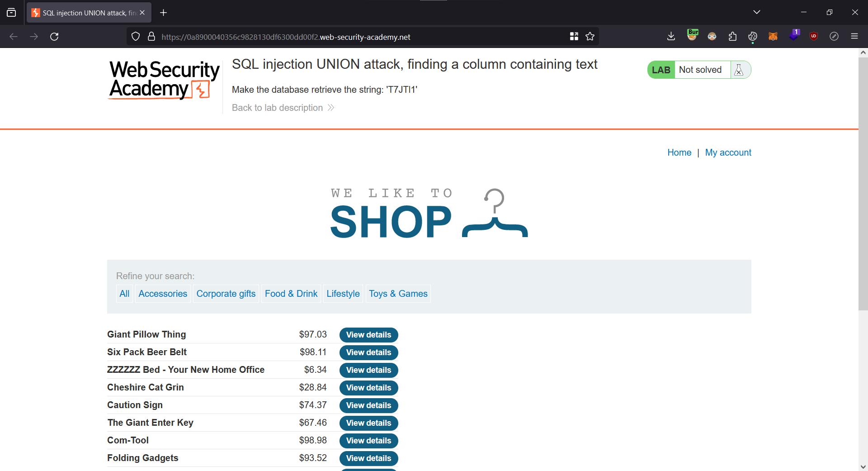Reload the current page
Screen dimensions: 868x471
click(x=54, y=37)
